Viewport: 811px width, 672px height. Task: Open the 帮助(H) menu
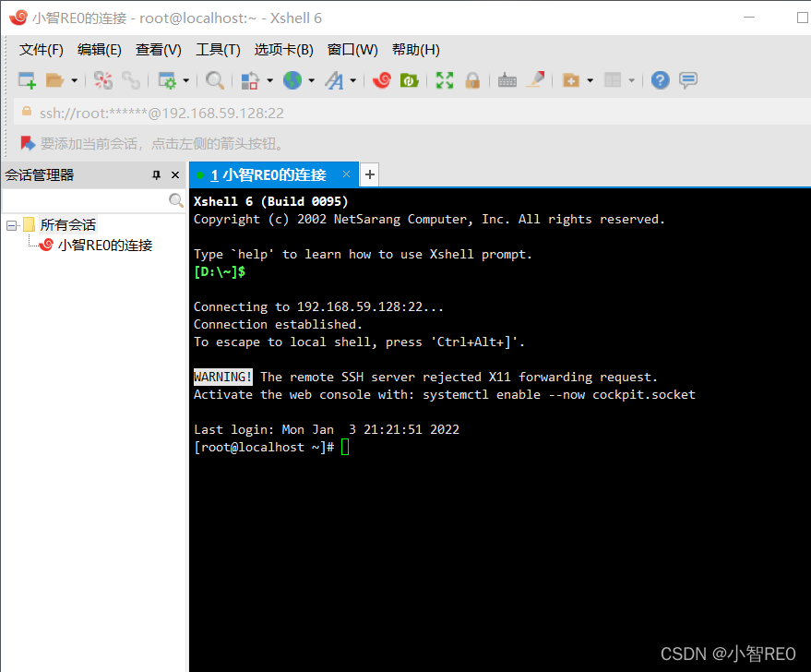point(416,50)
